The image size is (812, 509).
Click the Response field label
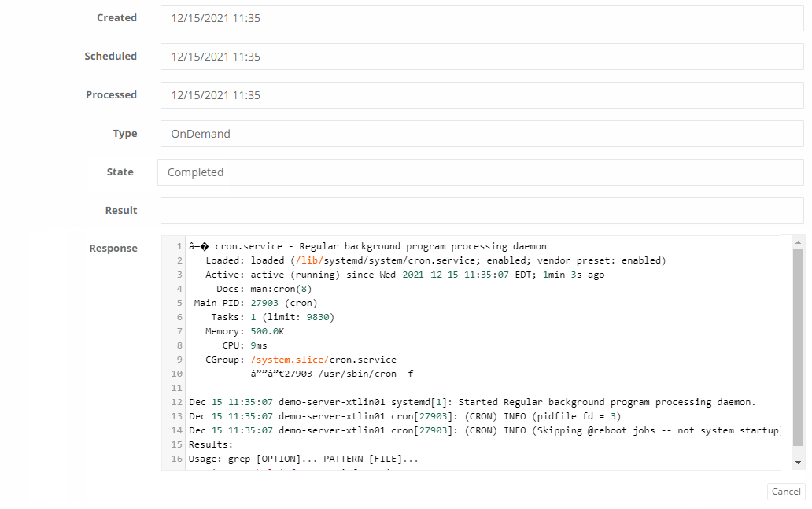pyautogui.click(x=113, y=248)
